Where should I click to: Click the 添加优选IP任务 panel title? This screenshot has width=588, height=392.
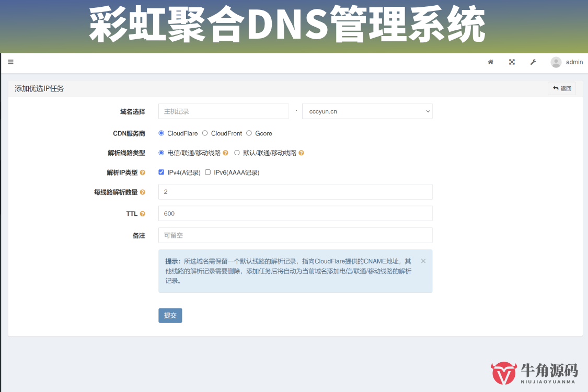point(39,88)
